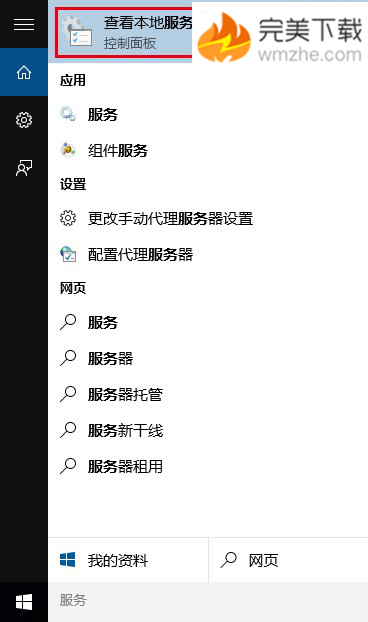Click the Windows Start button
This screenshot has width=368, height=622.
click(24, 602)
